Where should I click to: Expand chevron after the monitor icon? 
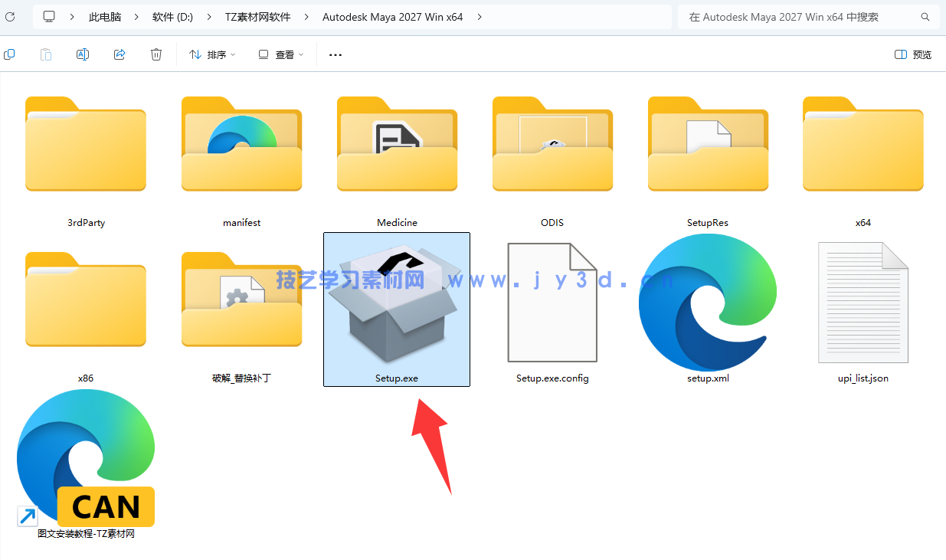tap(72, 16)
